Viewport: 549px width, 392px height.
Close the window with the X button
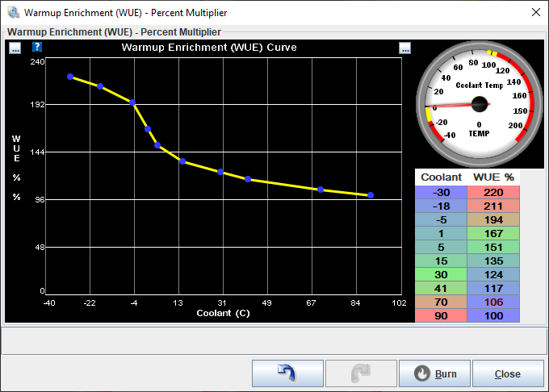coord(536,12)
